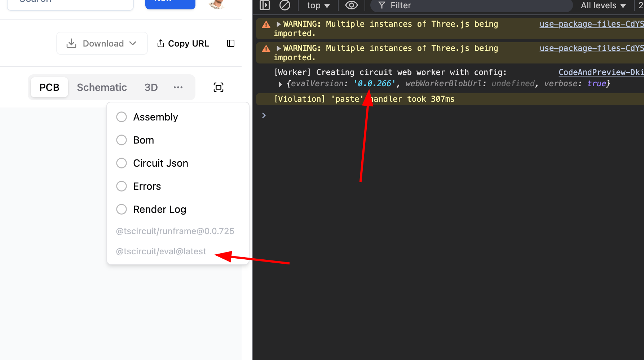The width and height of the screenshot is (644, 360).
Task: Focus the console Filter input field
Action: (x=471, y=5)
